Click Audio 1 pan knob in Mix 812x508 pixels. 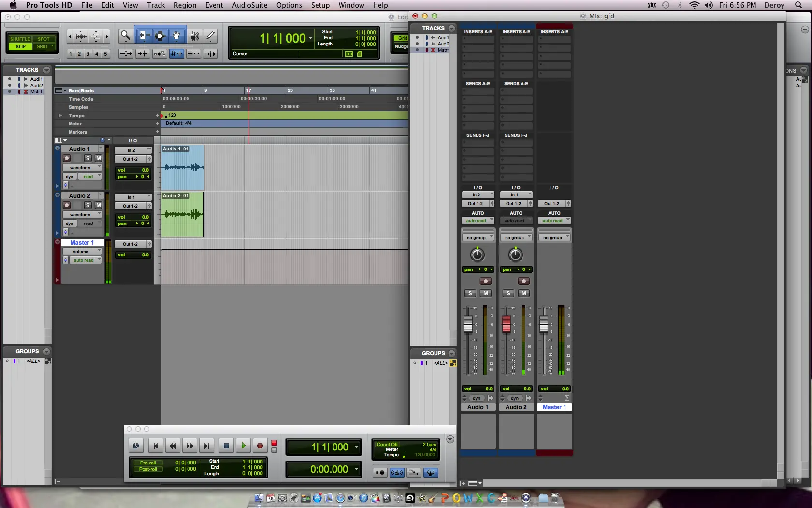pos(478,254)
